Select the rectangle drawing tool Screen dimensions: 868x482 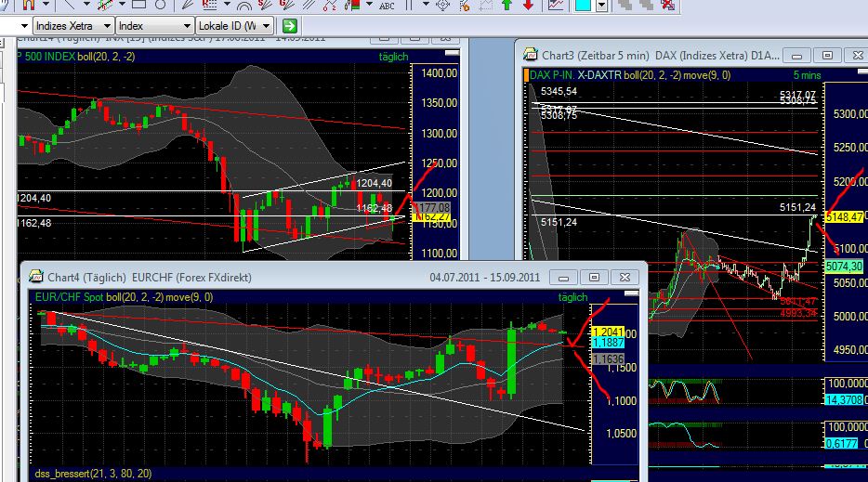point(139,5)
